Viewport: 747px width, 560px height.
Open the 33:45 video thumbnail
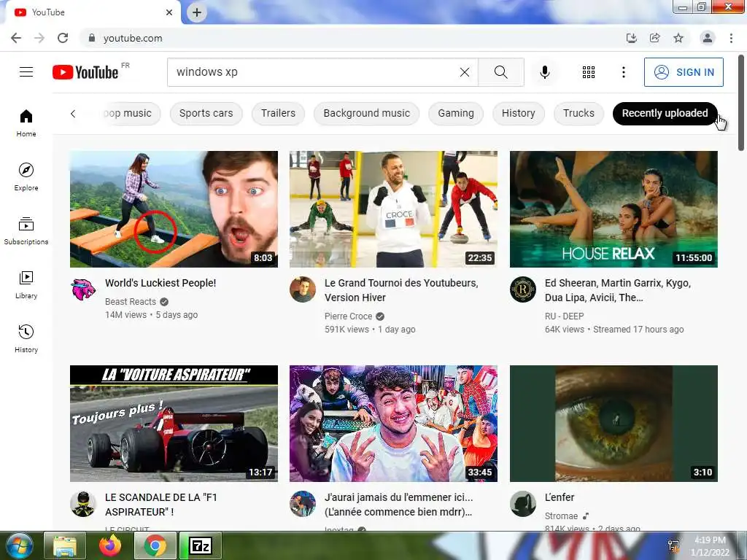(x=393, y=424)
